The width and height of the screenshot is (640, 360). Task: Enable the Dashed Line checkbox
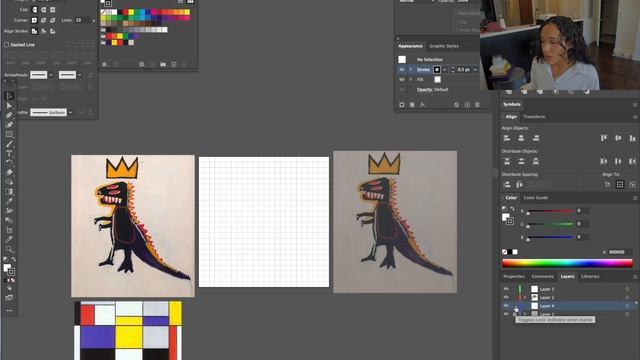click(6, 44)
